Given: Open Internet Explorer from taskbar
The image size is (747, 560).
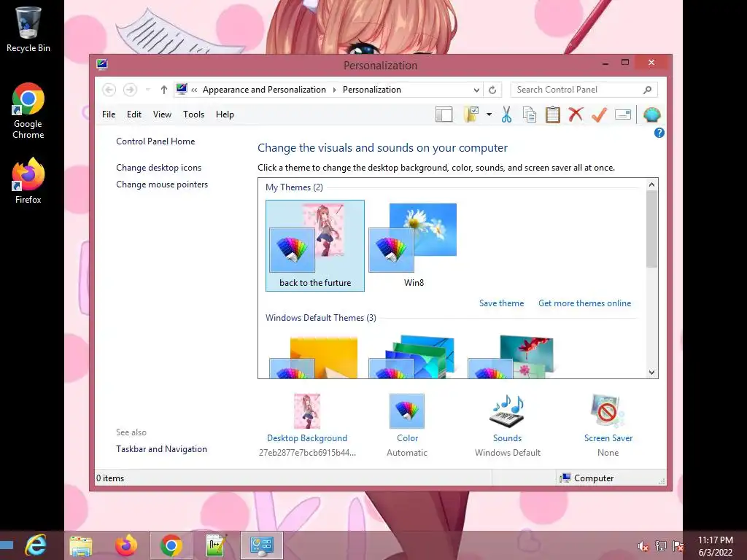Looking at the screenshot, I should [x=36, y=545].
